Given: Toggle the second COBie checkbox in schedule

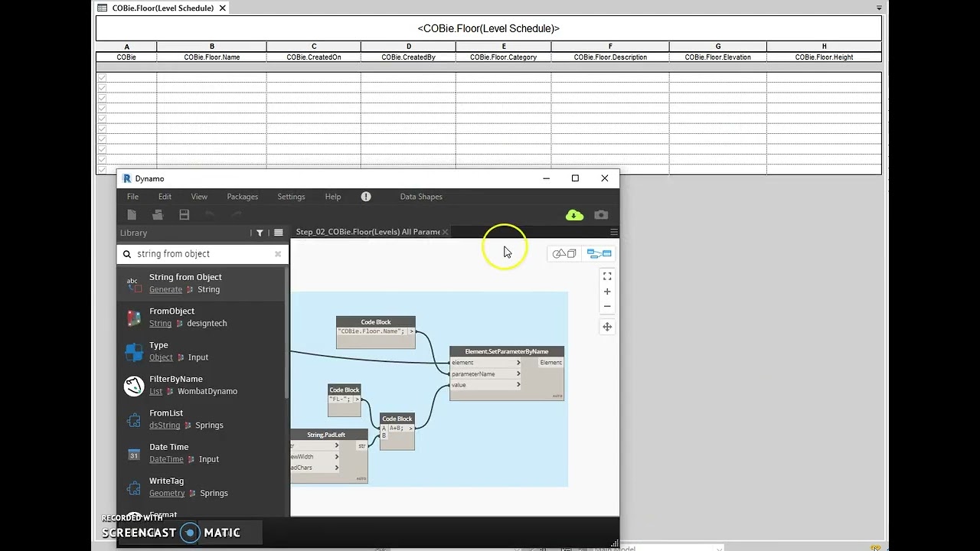Looking at the screenshot, I should 102,88.
